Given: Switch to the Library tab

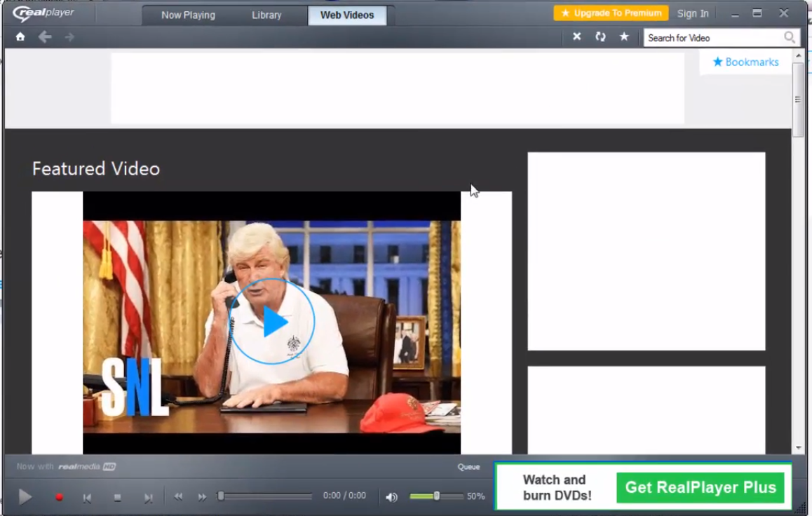Looking at the screenshot, I should [266, 15].
